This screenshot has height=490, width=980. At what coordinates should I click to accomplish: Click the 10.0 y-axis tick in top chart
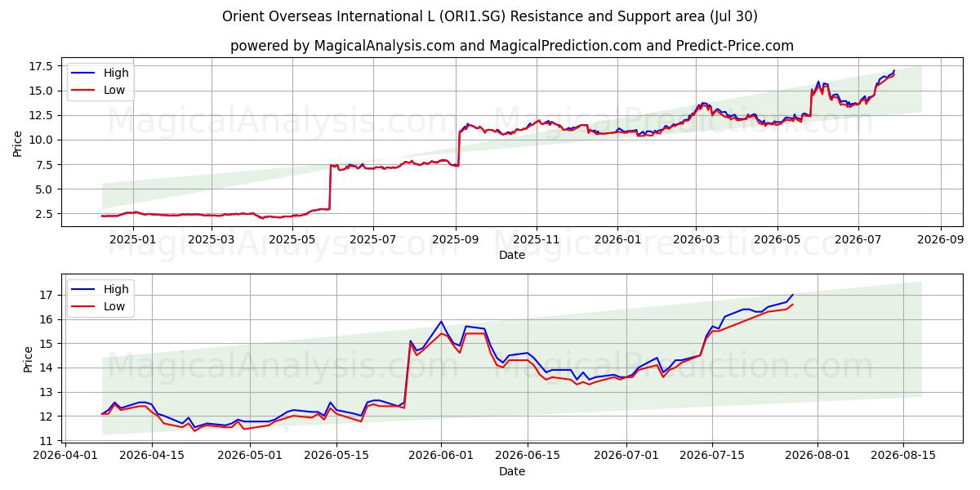click(x=42, y=140)
